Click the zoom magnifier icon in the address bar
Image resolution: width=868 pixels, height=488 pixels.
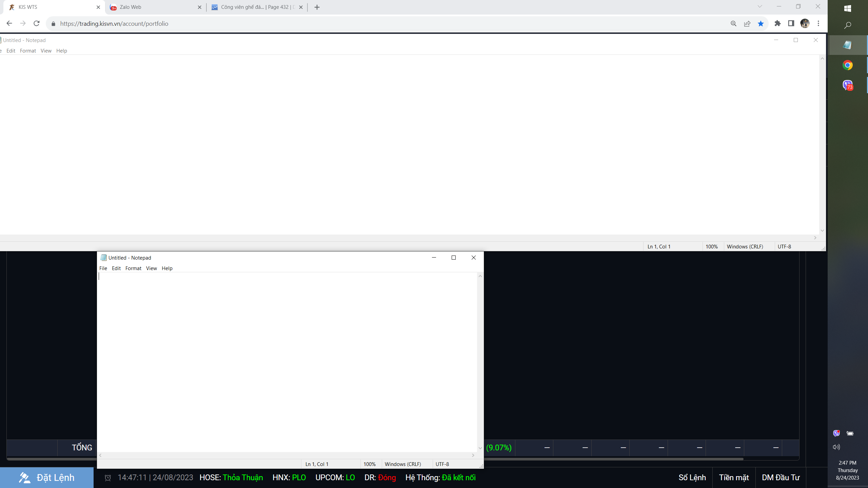pyautogui.click(x=733, y=23)
